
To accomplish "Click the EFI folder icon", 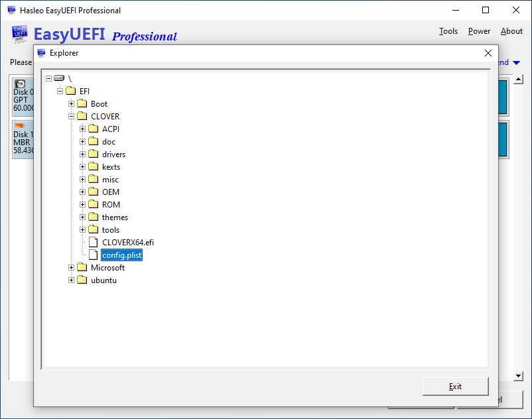I will pos(70,91).
